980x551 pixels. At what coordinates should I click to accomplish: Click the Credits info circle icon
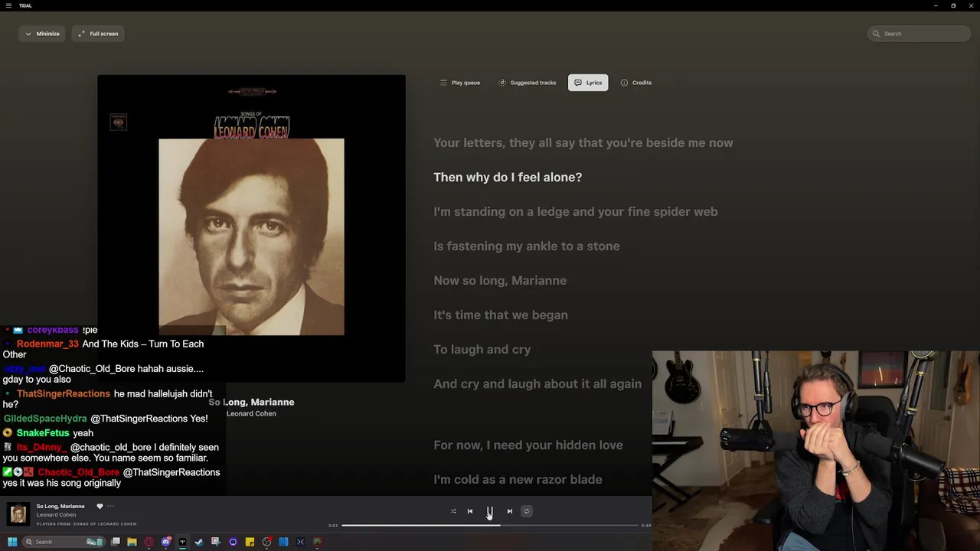click(624, 83)
